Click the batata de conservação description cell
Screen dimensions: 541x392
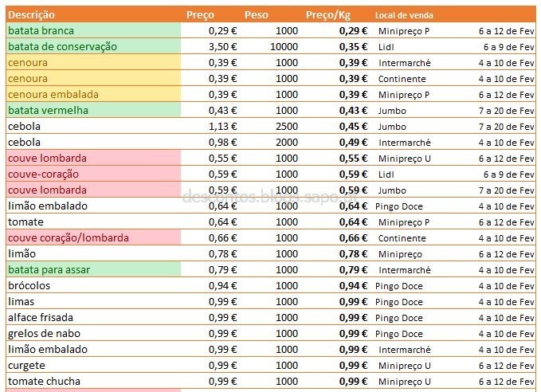93,46
